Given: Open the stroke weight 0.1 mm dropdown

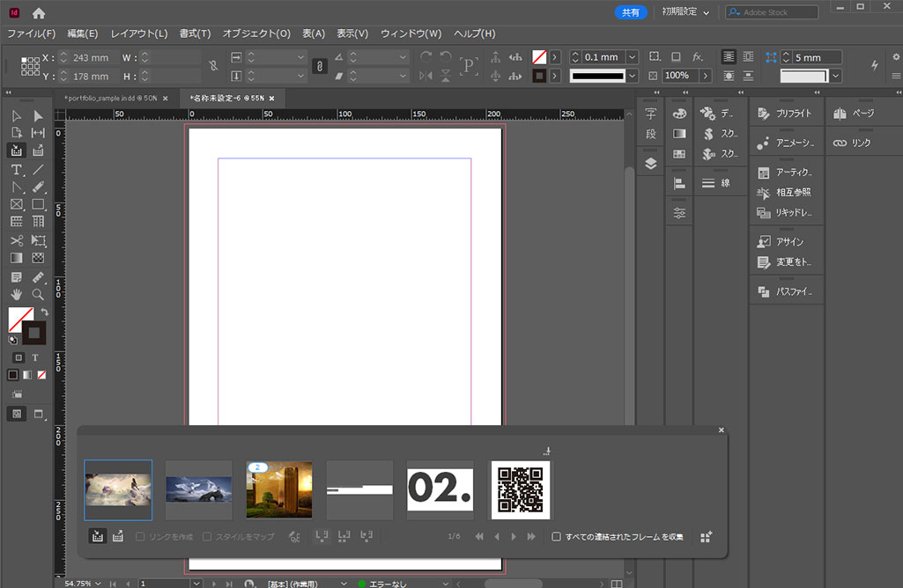Looking at the screenshot, I should [x=632, y=57].
